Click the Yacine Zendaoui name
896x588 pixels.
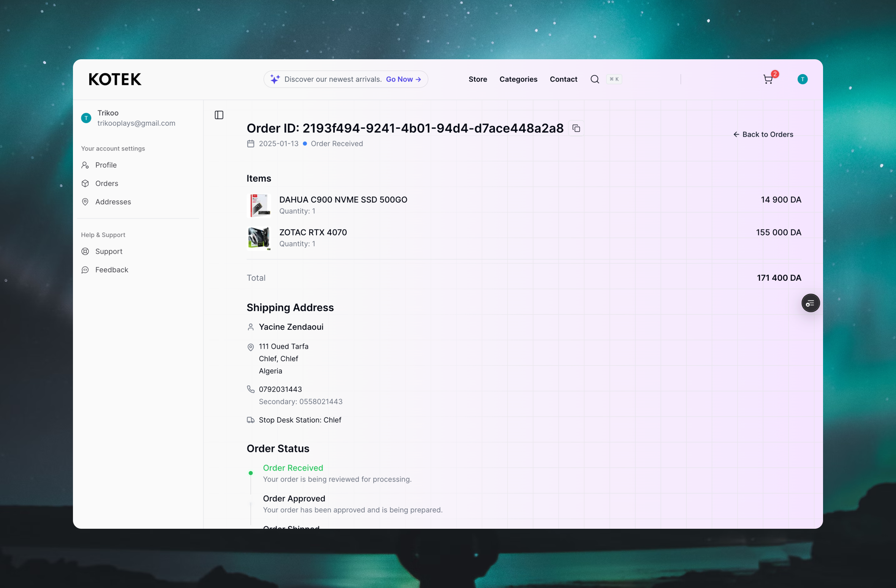[x=291, y=327]
